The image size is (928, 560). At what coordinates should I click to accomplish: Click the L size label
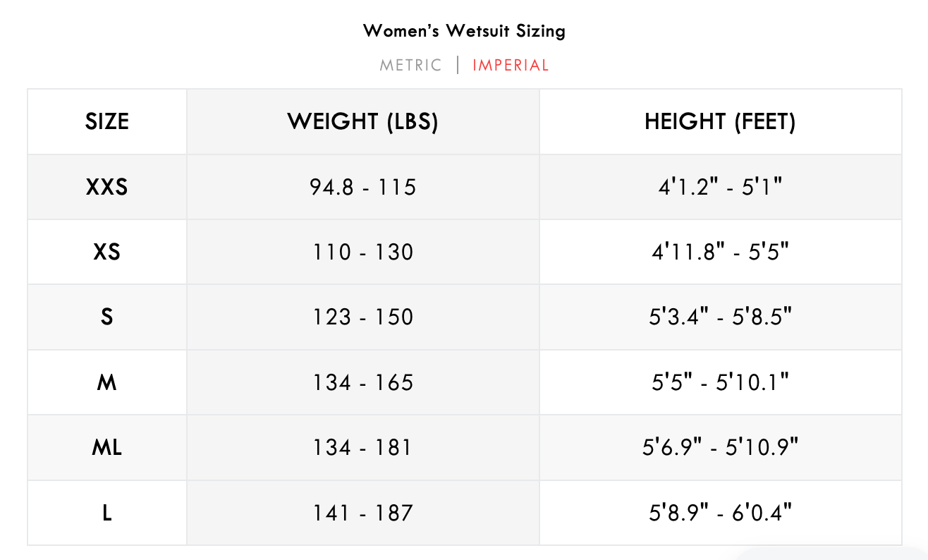point(107,513)
